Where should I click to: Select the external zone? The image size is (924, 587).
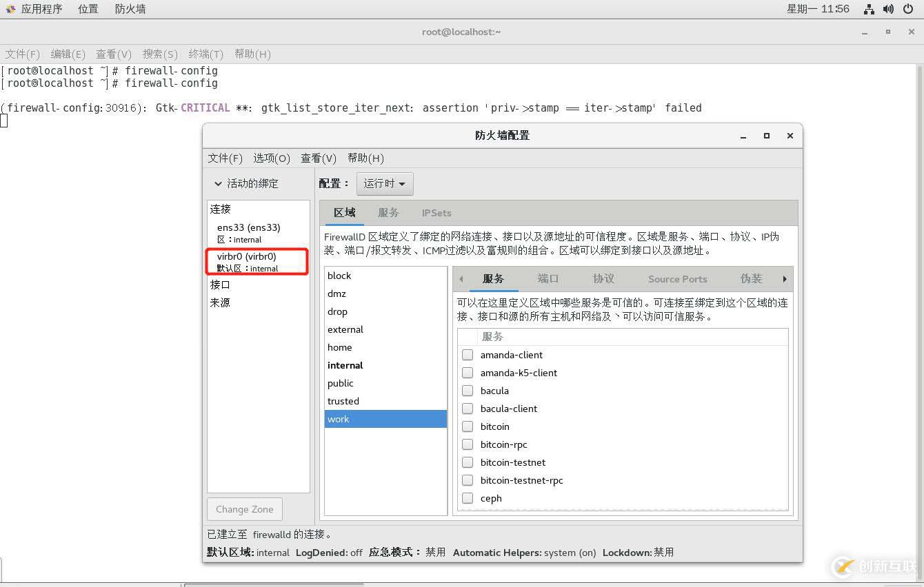[x=385, y=329]
